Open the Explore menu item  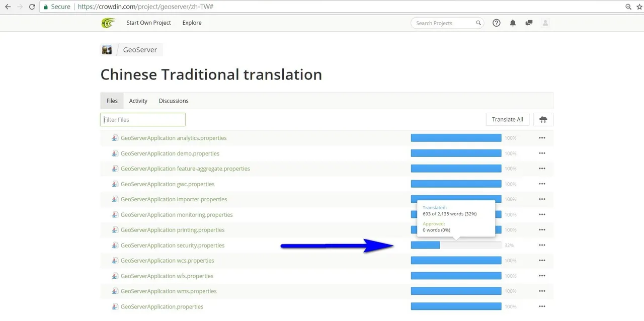[x=192, y=23]
